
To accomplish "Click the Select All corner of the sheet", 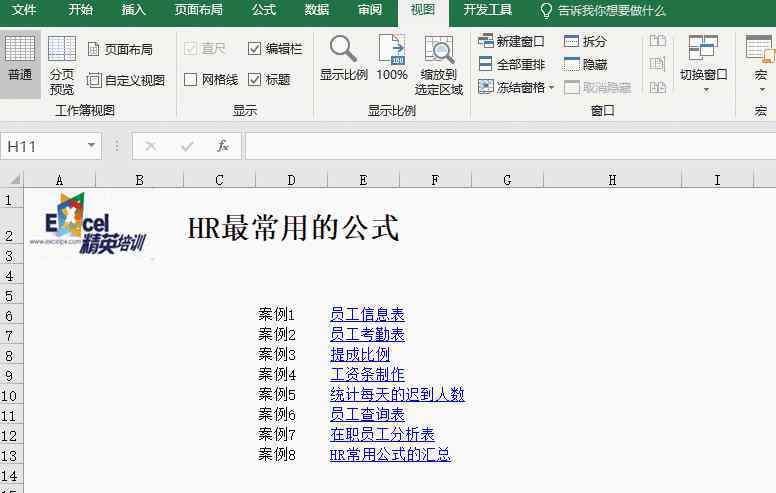I will pos(12,180).
